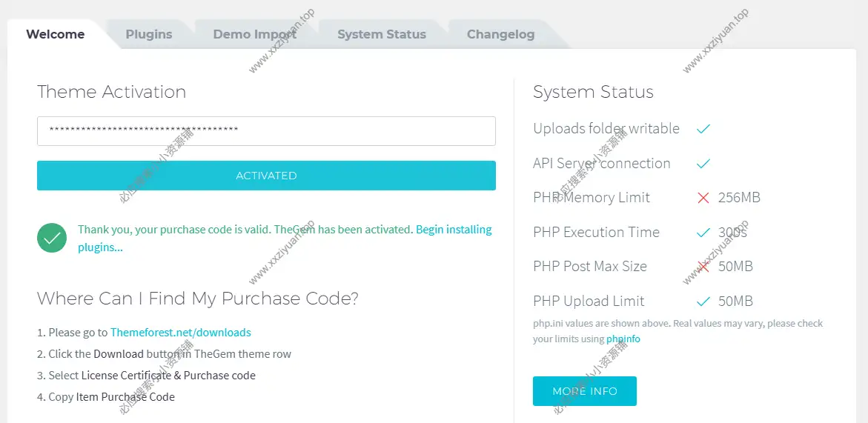Click the Uploads folder writable checkmark icon
Image resolution: width=868 pixels, height=423 pixels.
pyautogui.click(x=703, y=129)
